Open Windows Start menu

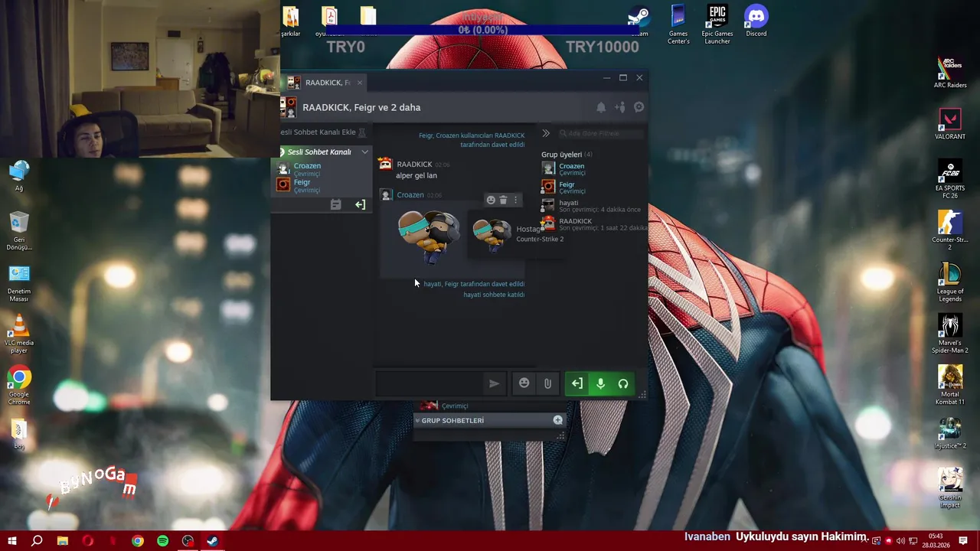coord(12,541)
